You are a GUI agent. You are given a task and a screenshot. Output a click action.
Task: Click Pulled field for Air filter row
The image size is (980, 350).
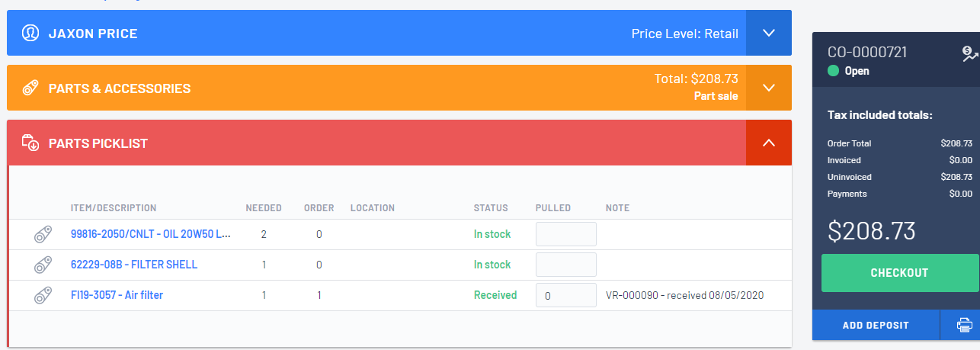click(566, 295)
